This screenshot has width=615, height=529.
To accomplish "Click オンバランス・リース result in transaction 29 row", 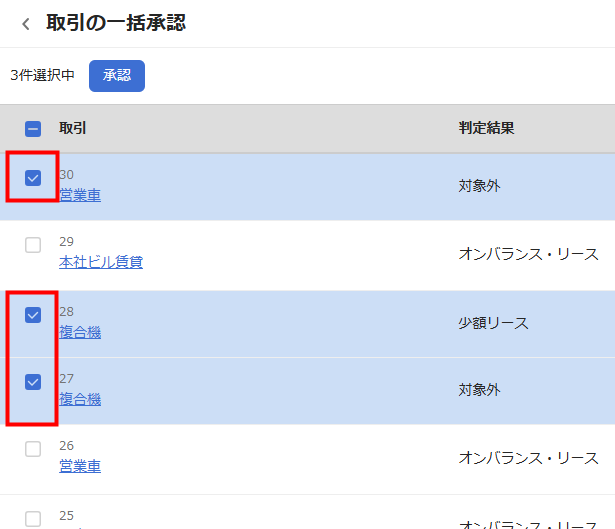I will click(x=528, y=254).
